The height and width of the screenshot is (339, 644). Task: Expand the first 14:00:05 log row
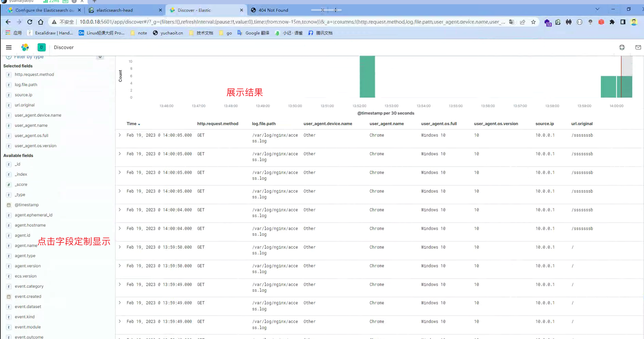click(120, 135)
